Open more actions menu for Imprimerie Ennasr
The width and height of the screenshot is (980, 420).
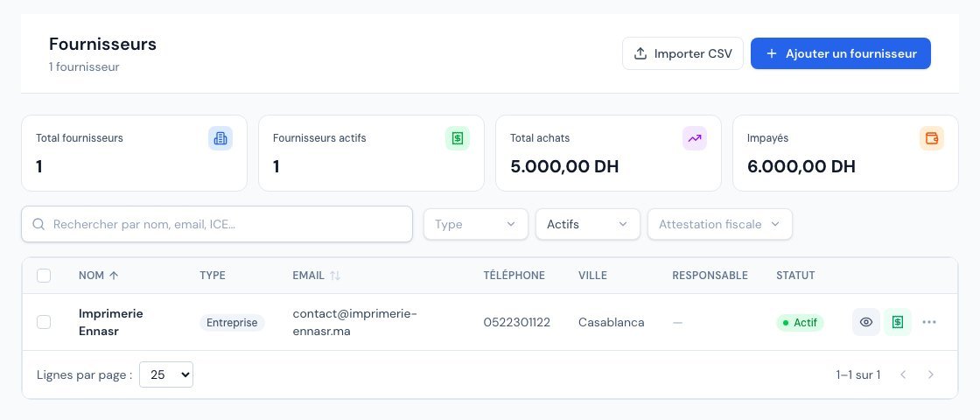pos(929,323)
